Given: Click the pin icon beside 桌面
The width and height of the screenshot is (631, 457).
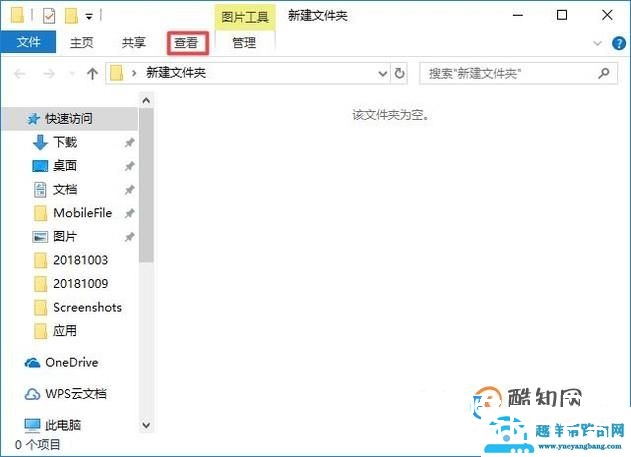Looking at the screenshot, I should point(129,166).
